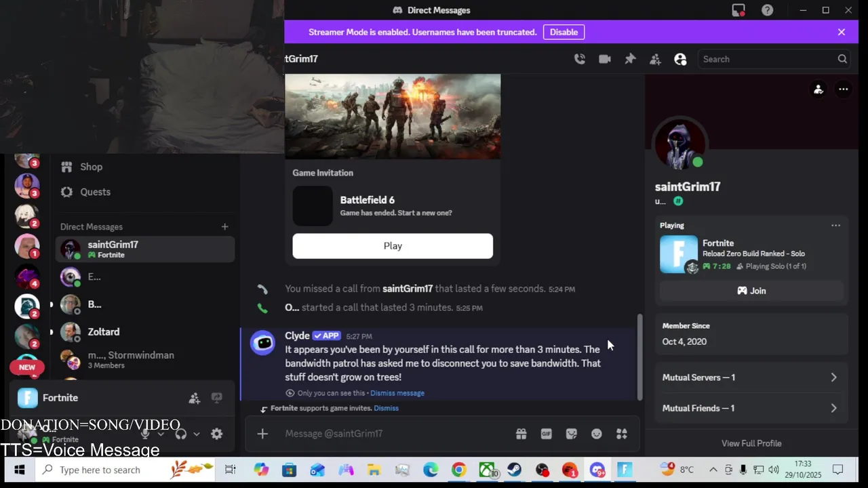Open Playing activity more options
The height and width of the screenshot is (488, 868).
point(835,226)
